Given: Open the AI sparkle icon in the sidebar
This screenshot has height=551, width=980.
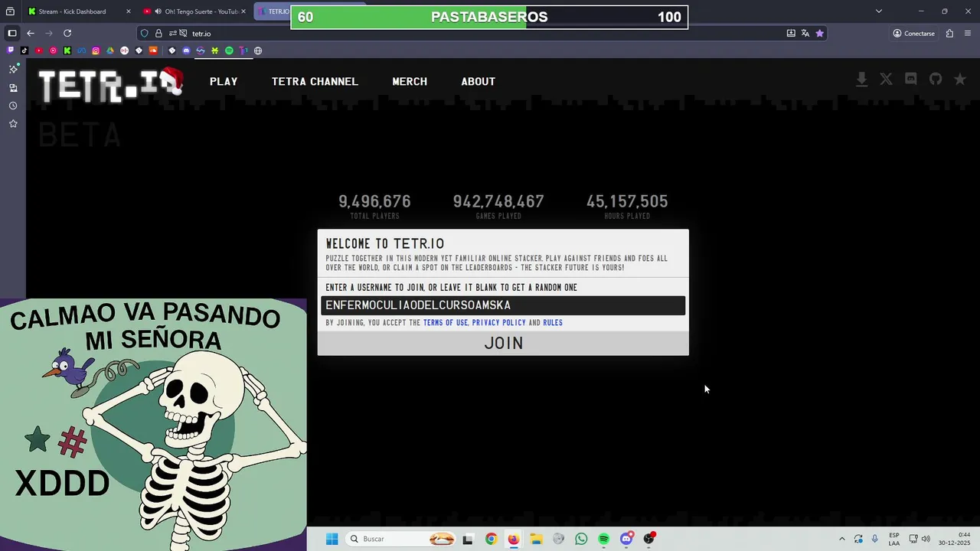Looking at the screenshot, I should (13, 69).
